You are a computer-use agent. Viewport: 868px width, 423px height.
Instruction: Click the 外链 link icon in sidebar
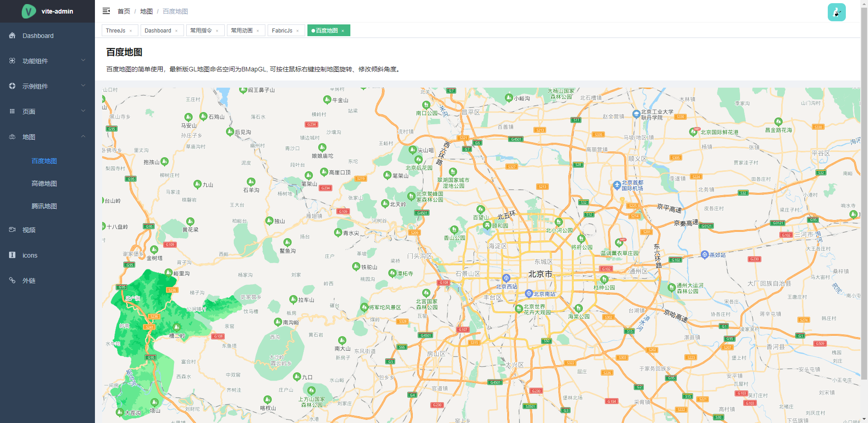point(12,280)
